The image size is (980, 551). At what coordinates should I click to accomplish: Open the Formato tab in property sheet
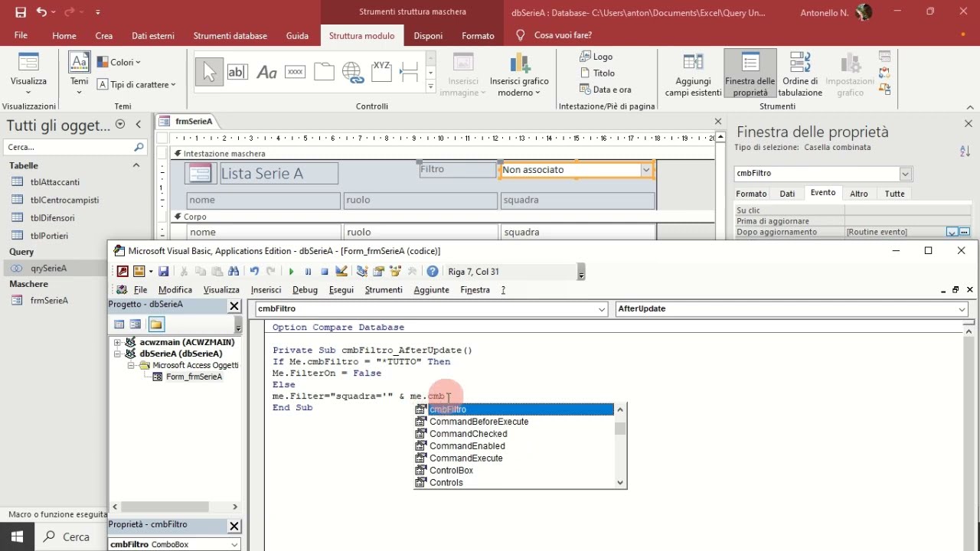pos(751,194)
